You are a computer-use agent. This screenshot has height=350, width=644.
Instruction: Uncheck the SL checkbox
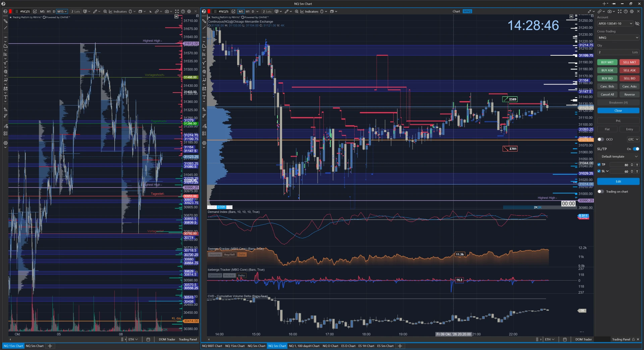[x=599, y=171]
